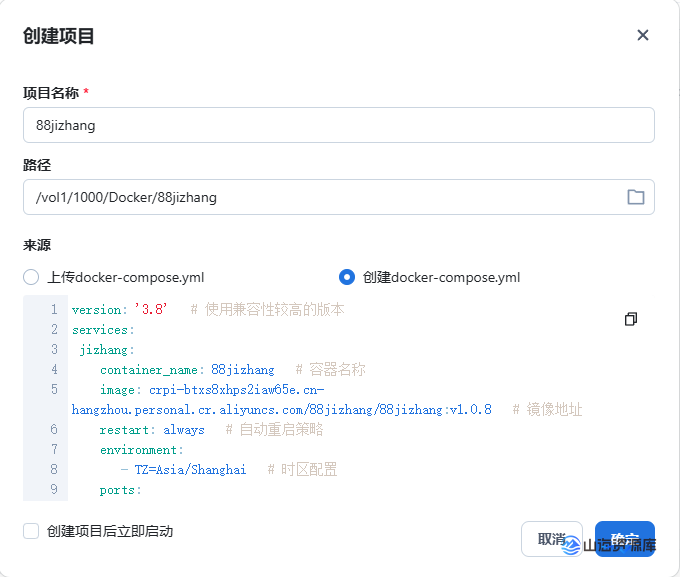
Task: Focus the 项目名称 input containing 88jizhang
Action: [338, 125]
